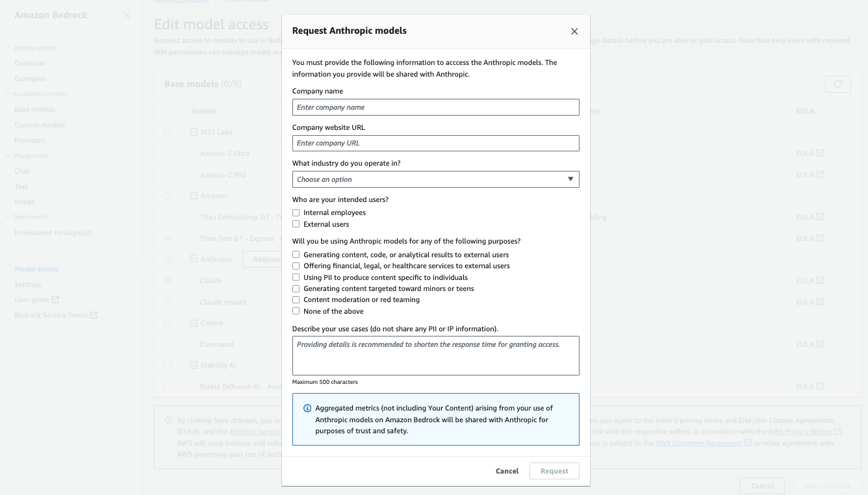Viewport: 868px width, 495px height.
Task: Close the Request Anthropic models dialog
Action: pyautogui.click(x=574, y=31)
